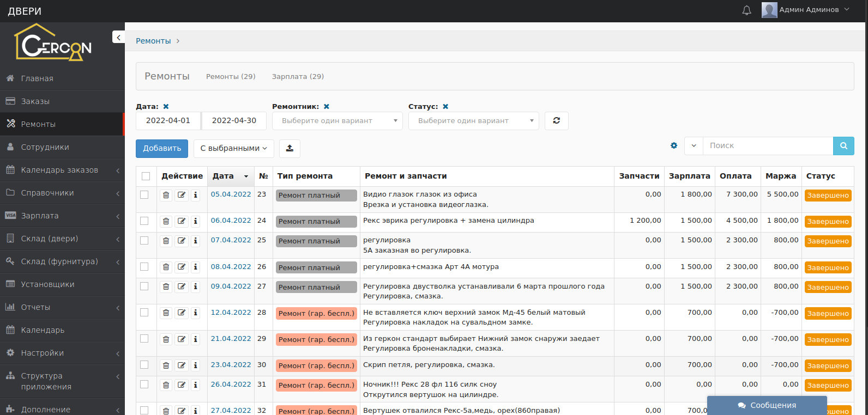The image size is (868, 415).
Task: Click the blue search magnifier button
Action: tap(843, 146)
